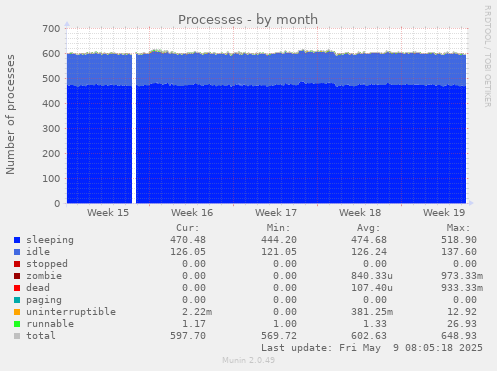Click the runnable current value 1.17

[x=194, y=324]
